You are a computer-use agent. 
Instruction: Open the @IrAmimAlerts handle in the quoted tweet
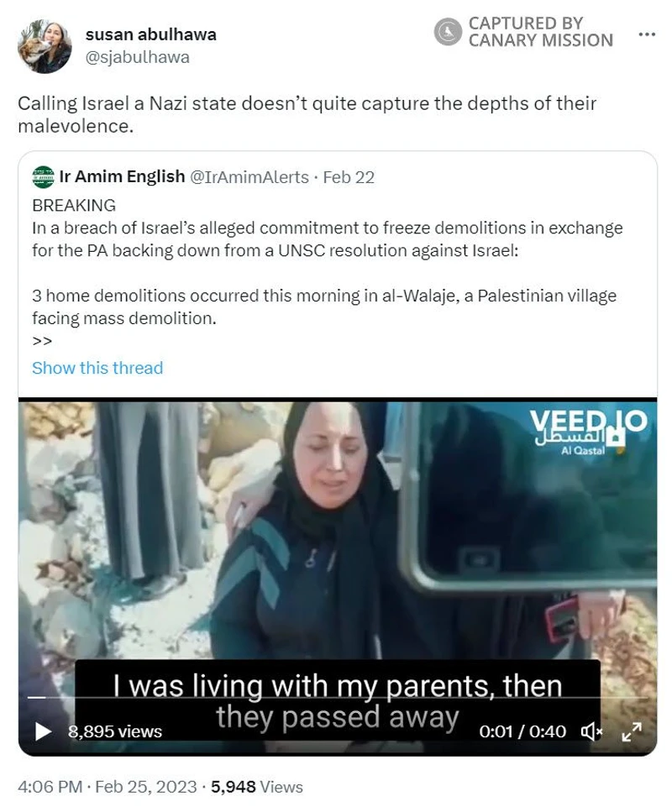tap(249, 177)
